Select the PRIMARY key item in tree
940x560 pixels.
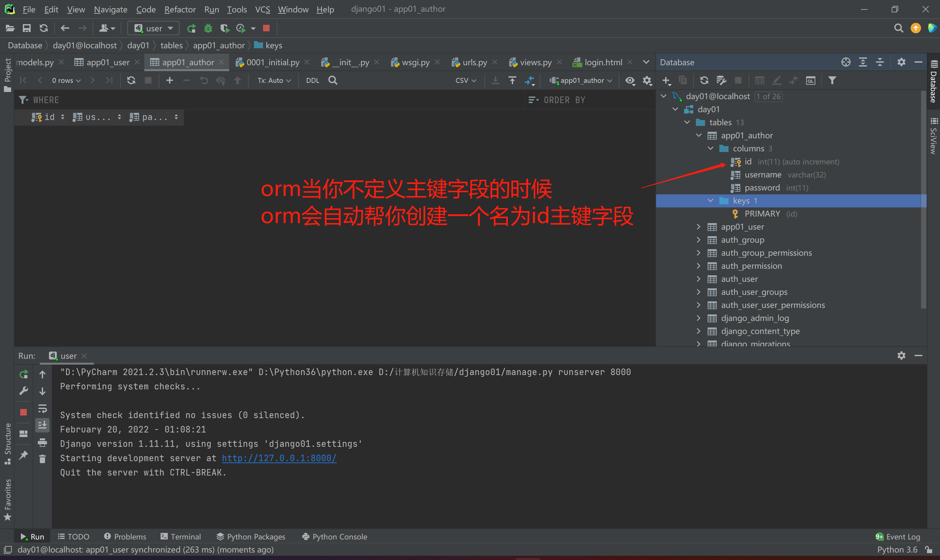tap(762, 214)
